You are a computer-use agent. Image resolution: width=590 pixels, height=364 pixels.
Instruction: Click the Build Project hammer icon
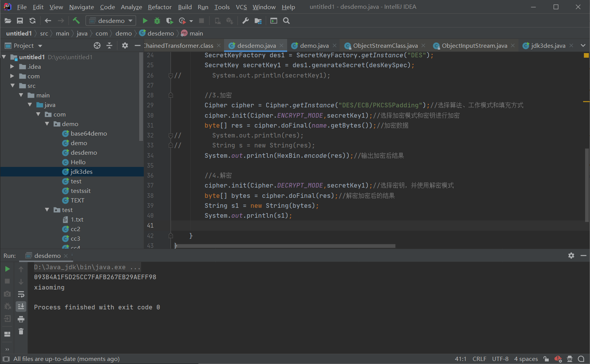point(76,21)
